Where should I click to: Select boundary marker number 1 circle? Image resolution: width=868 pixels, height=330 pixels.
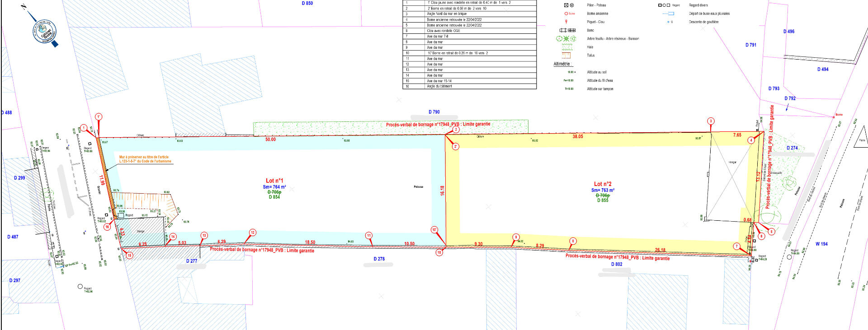84,128
